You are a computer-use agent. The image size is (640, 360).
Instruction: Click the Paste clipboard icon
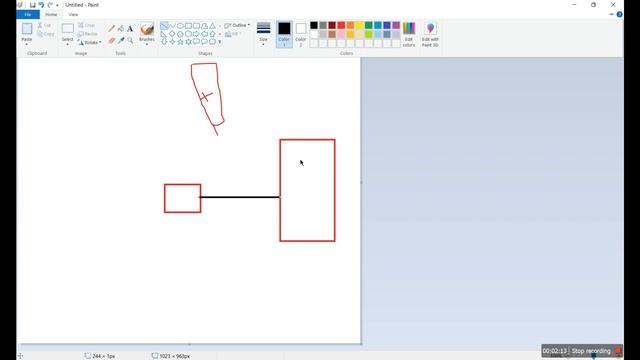pos(27,29)
